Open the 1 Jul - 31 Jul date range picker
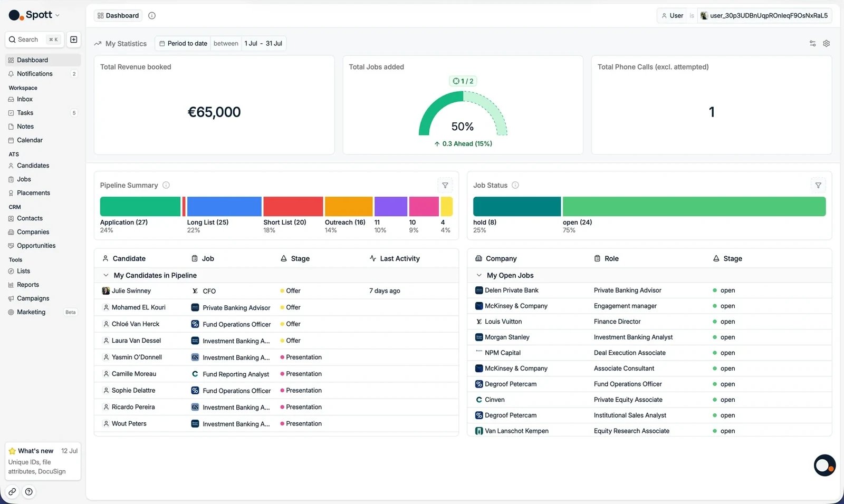 [x=264, y=43]
